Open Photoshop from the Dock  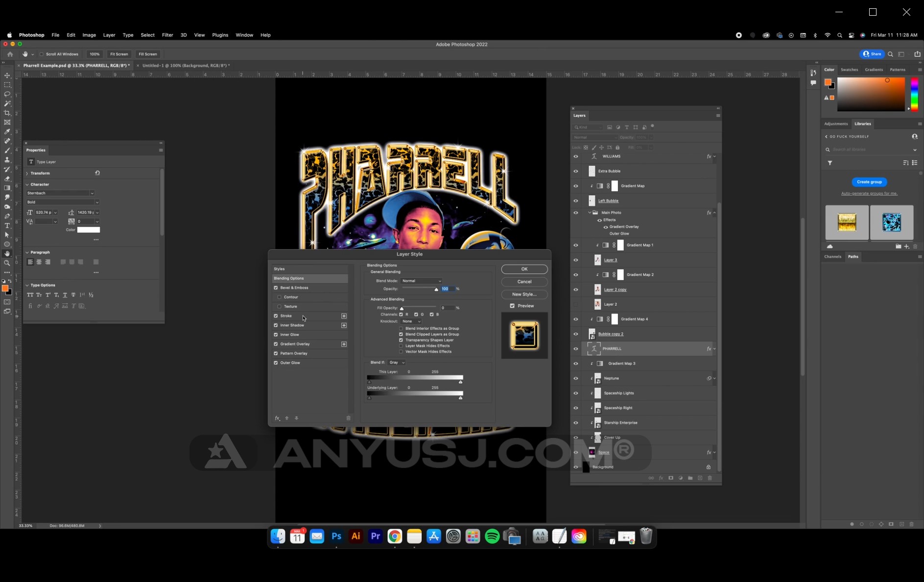[336, 536]
